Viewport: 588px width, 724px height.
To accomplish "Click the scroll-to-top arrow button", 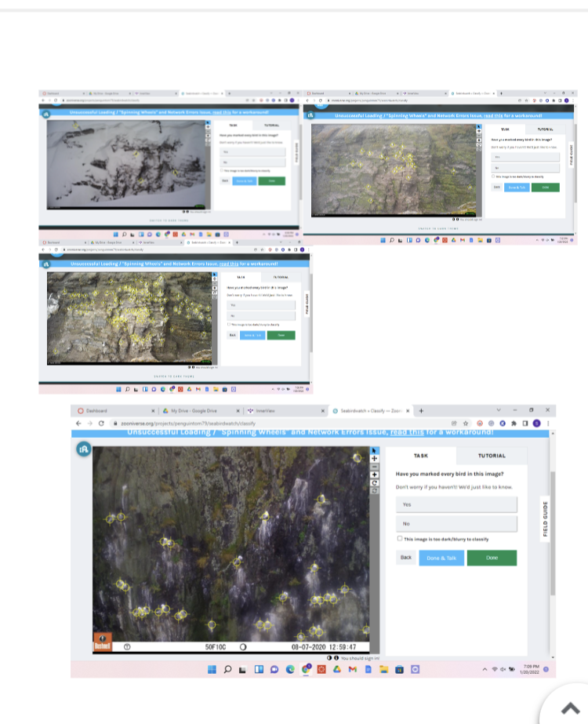I will [571, 708].
